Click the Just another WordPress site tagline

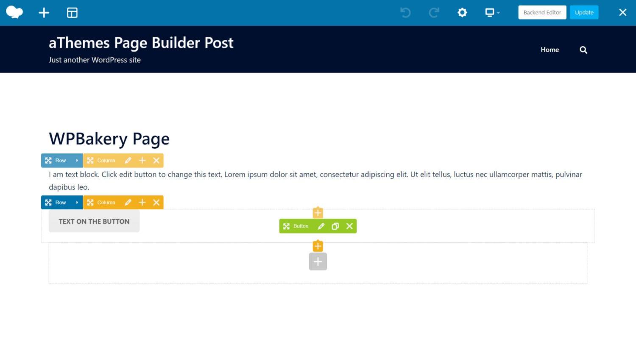tap(95, 60)
